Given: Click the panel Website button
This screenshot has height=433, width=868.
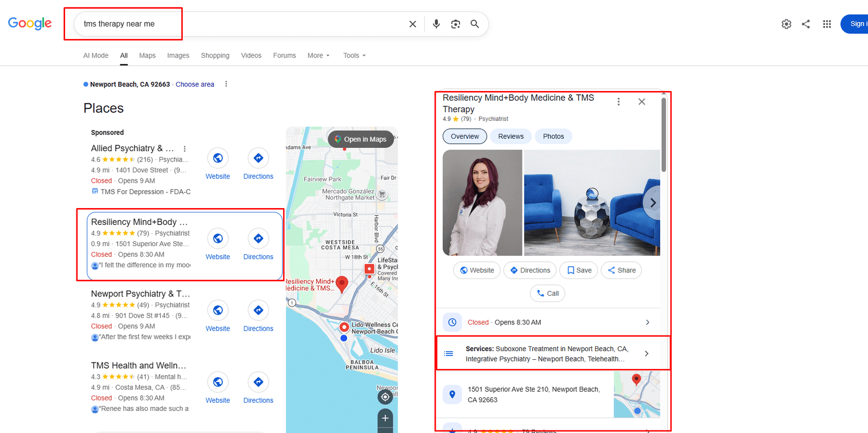Looking at the screenshot, I should tap(477, 270).
